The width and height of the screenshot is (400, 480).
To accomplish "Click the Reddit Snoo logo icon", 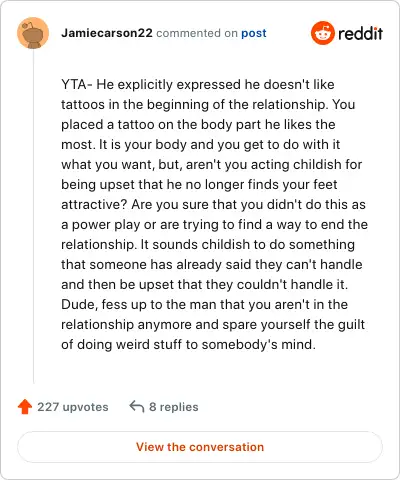I will [x=322, y=33].
